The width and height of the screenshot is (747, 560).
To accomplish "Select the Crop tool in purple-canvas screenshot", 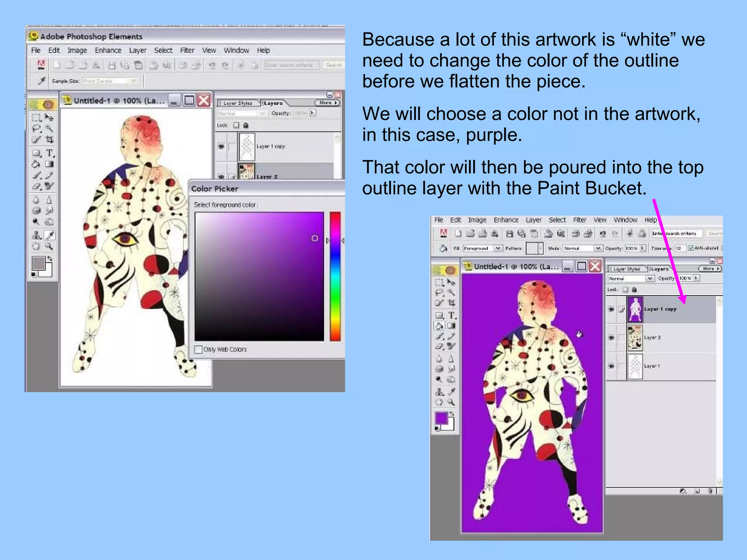I will 452,303.
